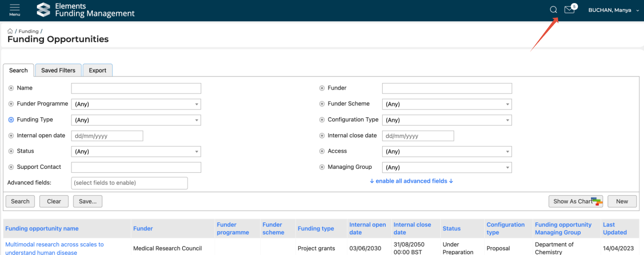Open the search magnifier icon

(x=553, y=10)
